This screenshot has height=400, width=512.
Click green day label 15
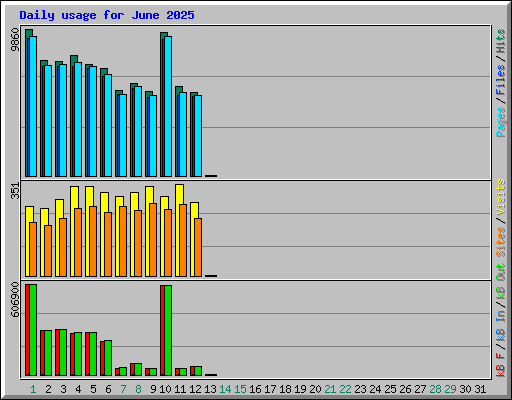point(240,389)
